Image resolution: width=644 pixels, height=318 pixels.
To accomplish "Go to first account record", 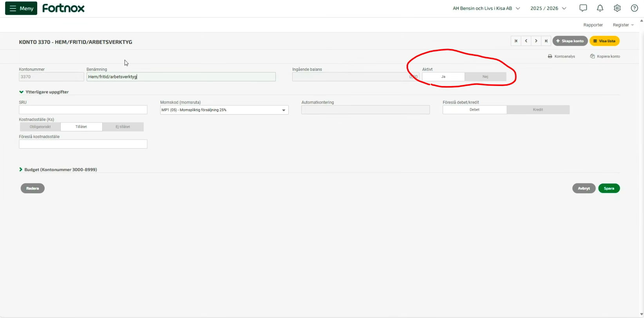I will click(x=516, y=41).
